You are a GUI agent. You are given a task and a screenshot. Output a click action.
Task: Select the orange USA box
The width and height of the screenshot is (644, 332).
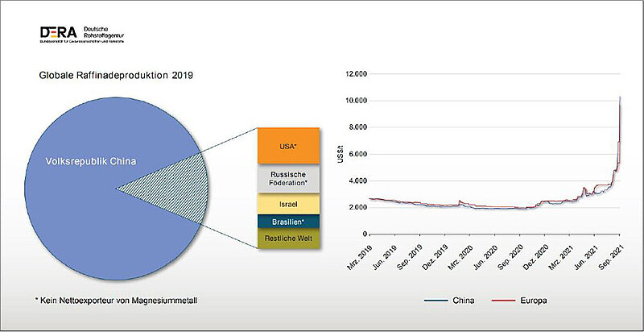[x=287, y=147]
